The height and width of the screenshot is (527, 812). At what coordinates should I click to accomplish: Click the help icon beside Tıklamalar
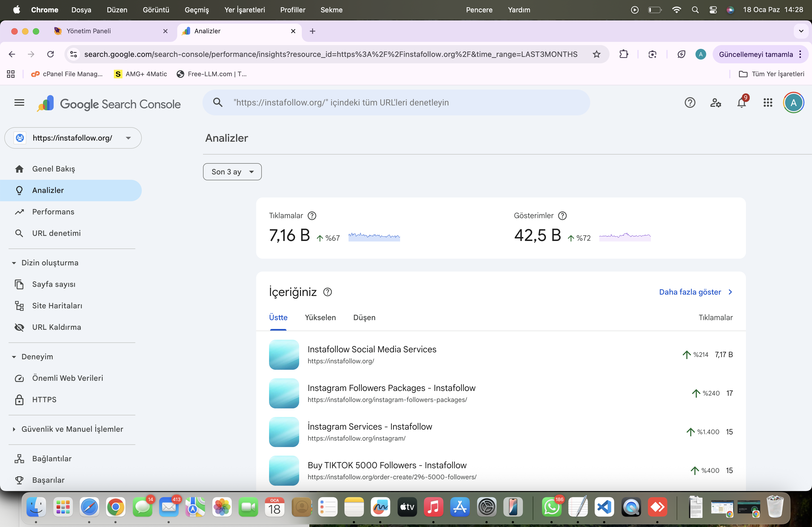tap(312, 216)
